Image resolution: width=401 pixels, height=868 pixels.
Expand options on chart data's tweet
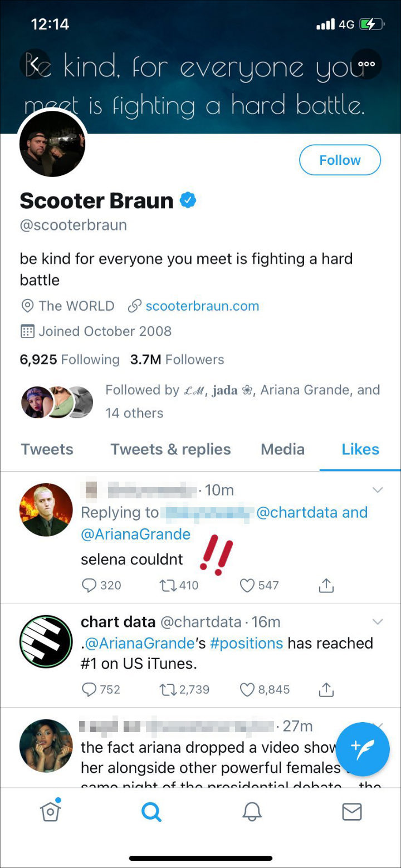point(378,621)
